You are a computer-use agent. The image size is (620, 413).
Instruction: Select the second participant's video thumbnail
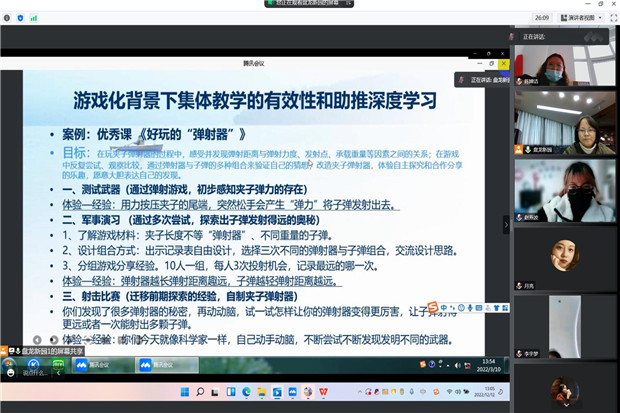(564, 120)
